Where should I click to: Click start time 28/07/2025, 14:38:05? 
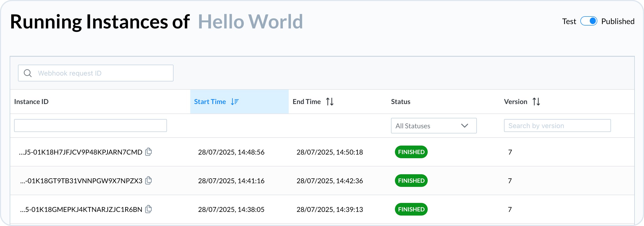pos(231,209)
